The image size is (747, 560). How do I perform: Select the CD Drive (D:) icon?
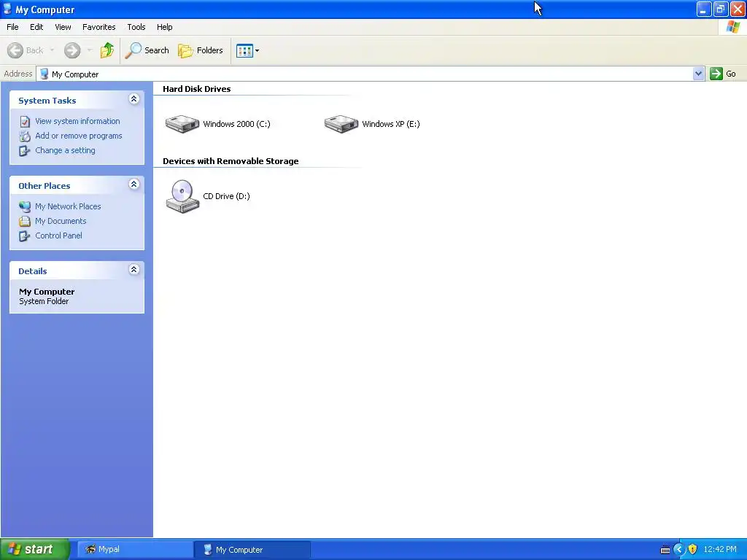point(182,196)
